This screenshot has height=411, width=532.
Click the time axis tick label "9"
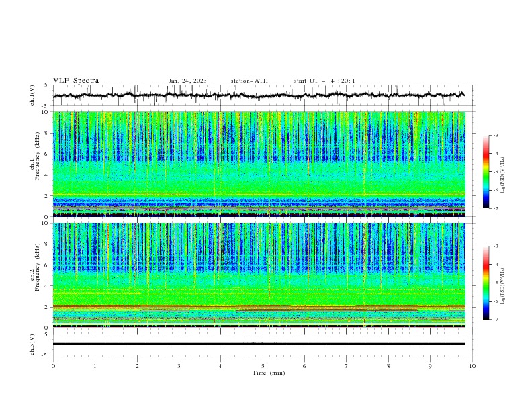430,366
